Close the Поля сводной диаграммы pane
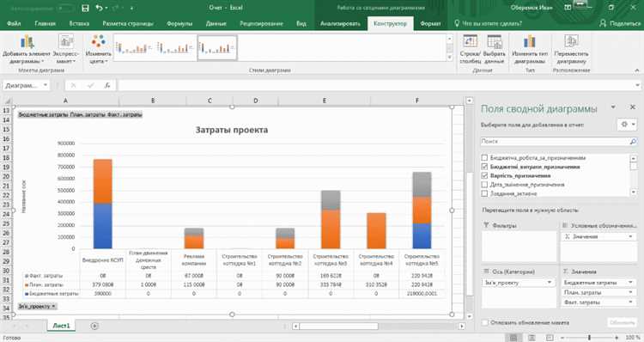This screenshot has width=644, height=342. 633,107
